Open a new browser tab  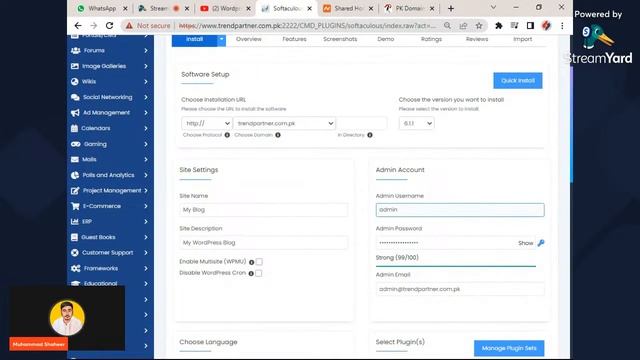pyautogui.click(x=451, y=8)
